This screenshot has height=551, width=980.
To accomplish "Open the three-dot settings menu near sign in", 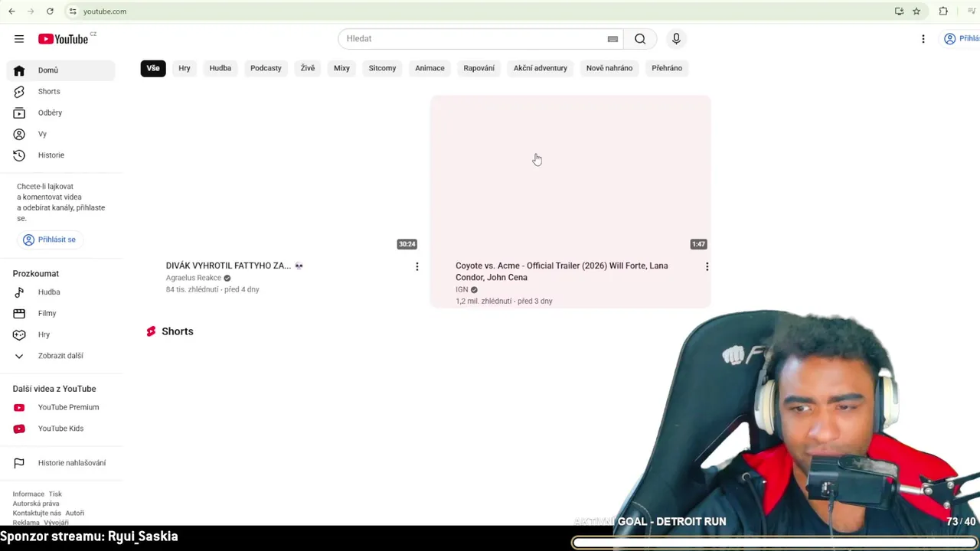I will [923, 38].
